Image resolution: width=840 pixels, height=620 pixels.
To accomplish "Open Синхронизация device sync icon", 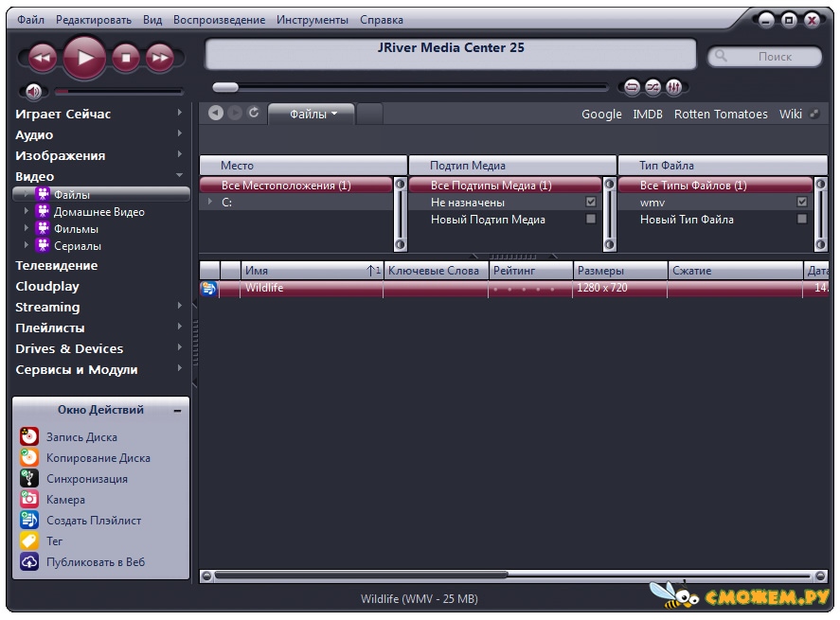I will pos(29,478).
